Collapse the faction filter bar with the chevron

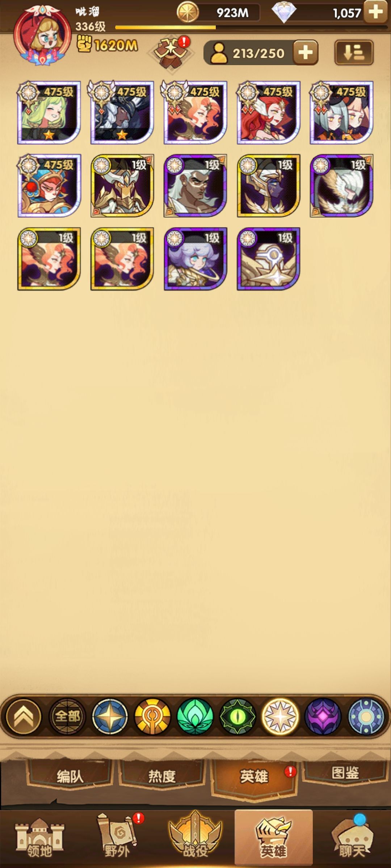24,716
